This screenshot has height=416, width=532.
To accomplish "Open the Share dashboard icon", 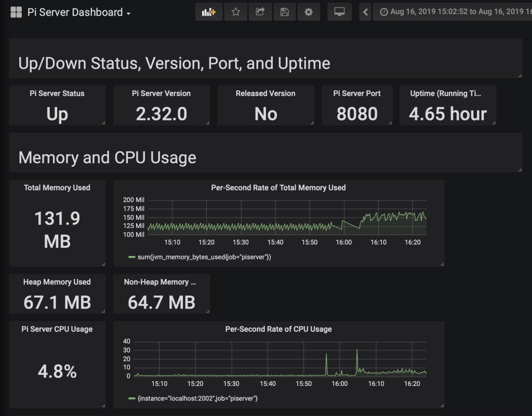I will [260, 12].
